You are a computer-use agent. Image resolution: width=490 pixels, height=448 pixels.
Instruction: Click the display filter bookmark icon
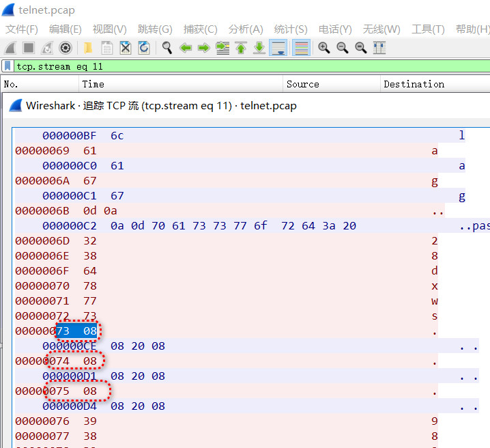click(x=8, y=66)
